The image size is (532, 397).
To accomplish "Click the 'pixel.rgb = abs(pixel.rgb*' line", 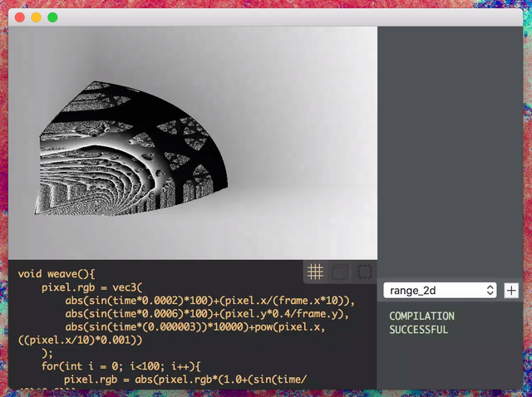I will 185,380.
